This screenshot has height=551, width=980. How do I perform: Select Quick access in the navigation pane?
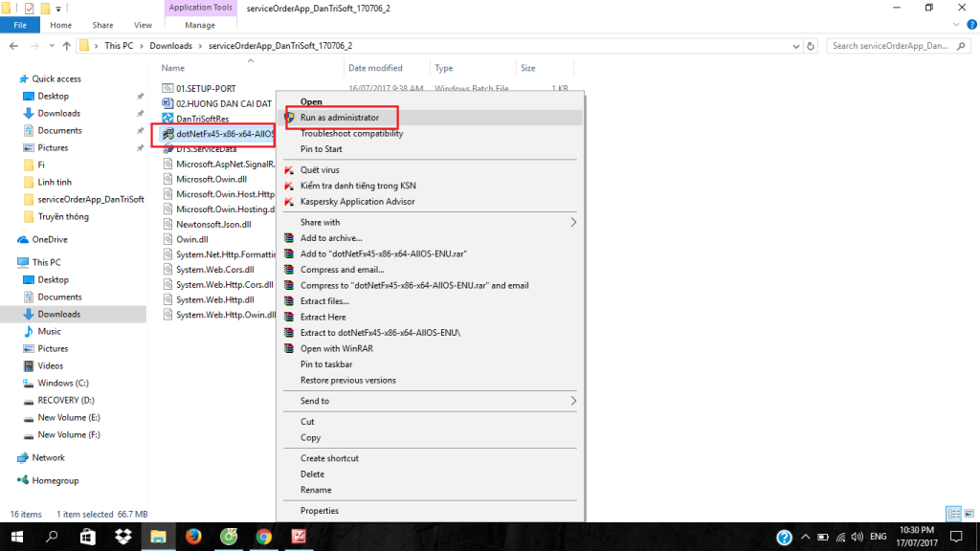(x=56, y=78)
